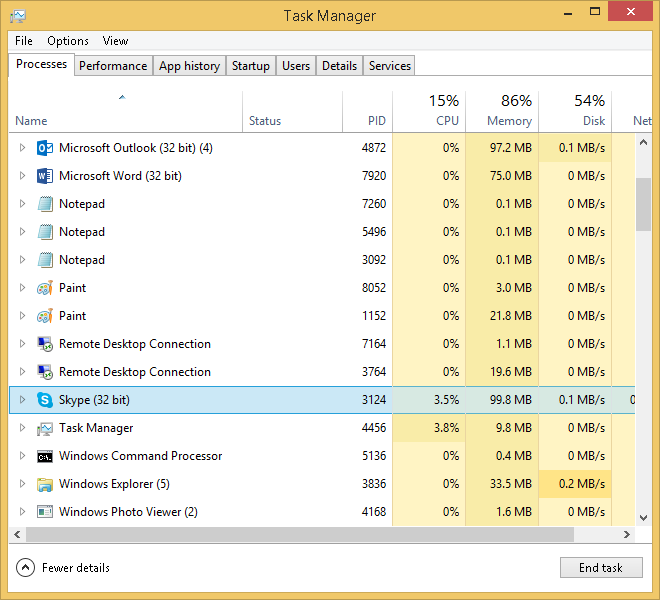660x600 pixels.
Task: Expand the Microsoft Word process group
Action: tap(22, 176)
